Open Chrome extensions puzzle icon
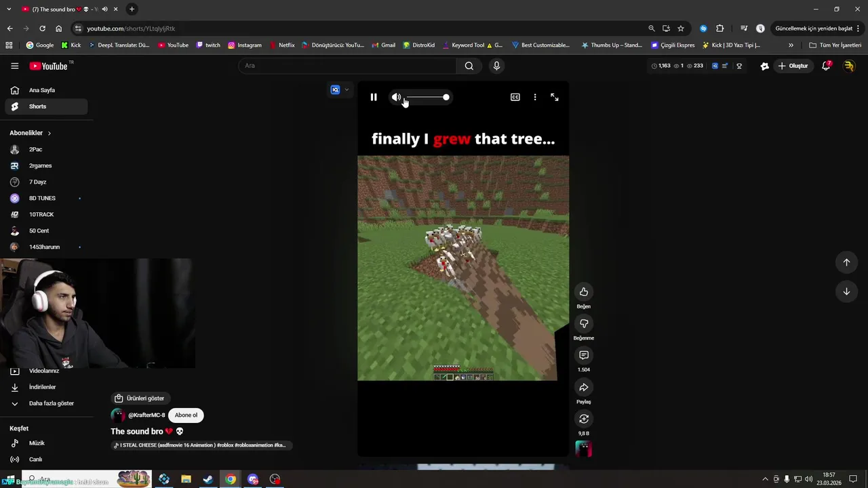Viewport: 868px width, 488px height. (x=720, y=28)
